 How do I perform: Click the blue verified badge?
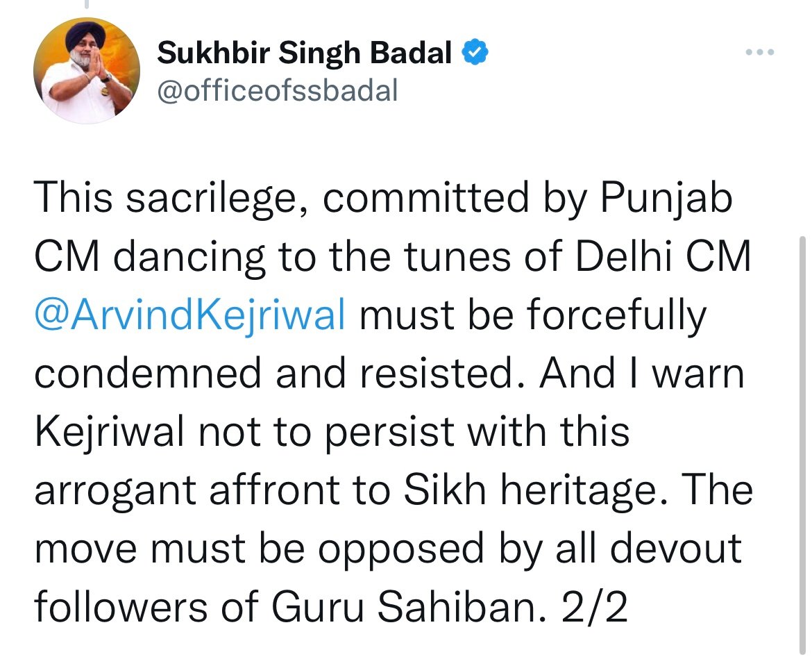click(474, 53)
